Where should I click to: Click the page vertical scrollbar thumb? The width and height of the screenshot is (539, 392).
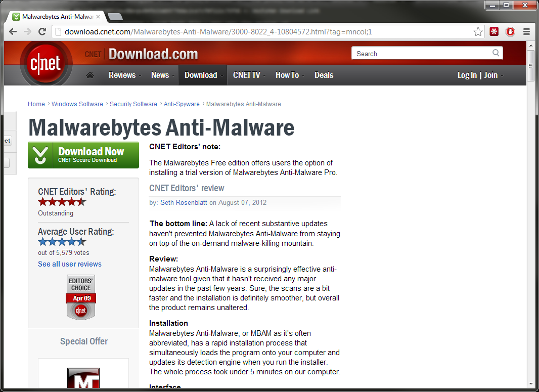pyautogui.click(x=530, y=66)
